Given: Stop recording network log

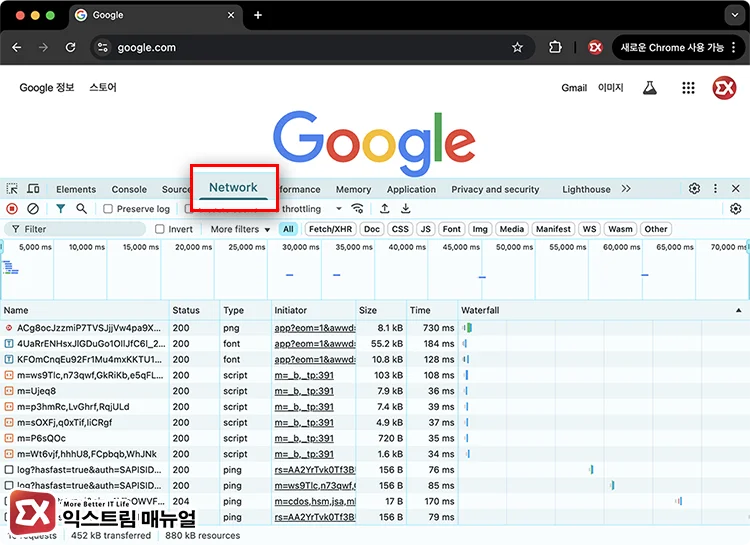Looking at the screenshot, I should [x=12, y=209].
